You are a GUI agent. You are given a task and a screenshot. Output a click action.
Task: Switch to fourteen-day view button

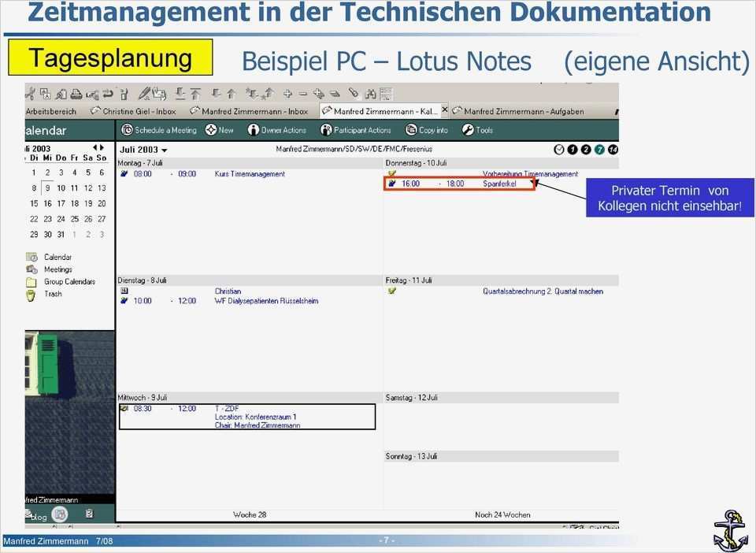pos(613,150)
